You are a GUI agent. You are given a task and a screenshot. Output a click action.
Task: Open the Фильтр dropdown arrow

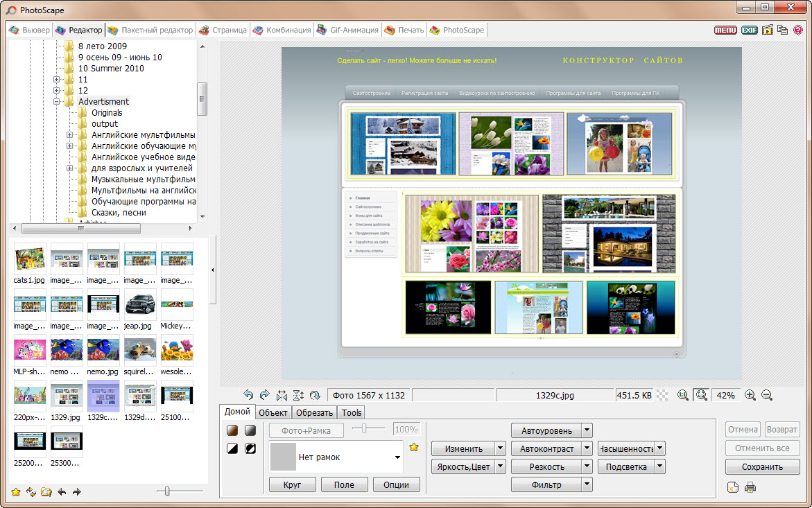coord(587,485)
